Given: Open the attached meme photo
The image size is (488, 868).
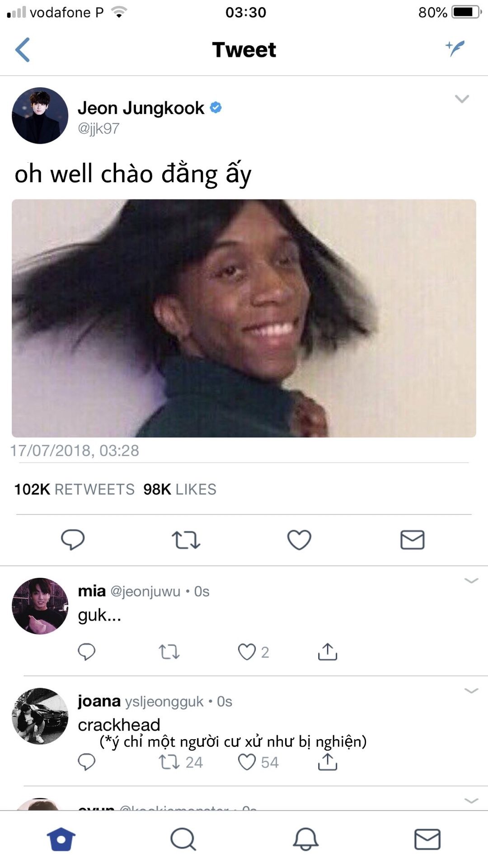Looking at the screenshot, I should [x=244, y=318].
